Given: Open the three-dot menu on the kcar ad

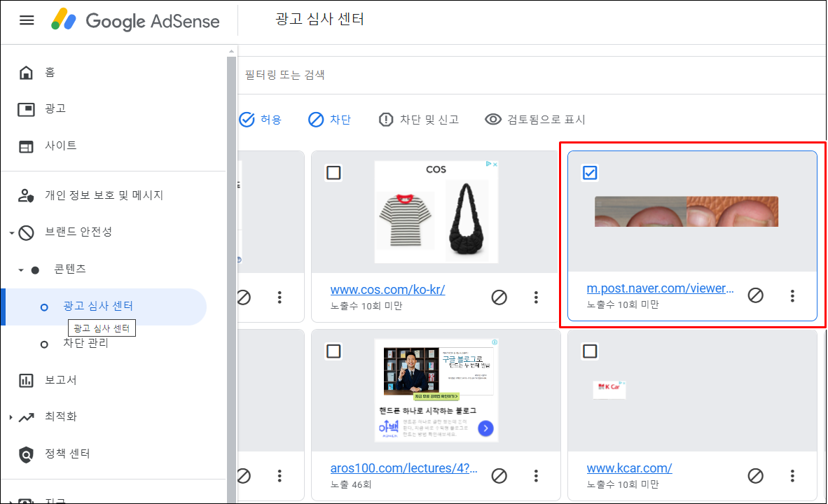Looking at the screenshot, I should coord(792,477).
